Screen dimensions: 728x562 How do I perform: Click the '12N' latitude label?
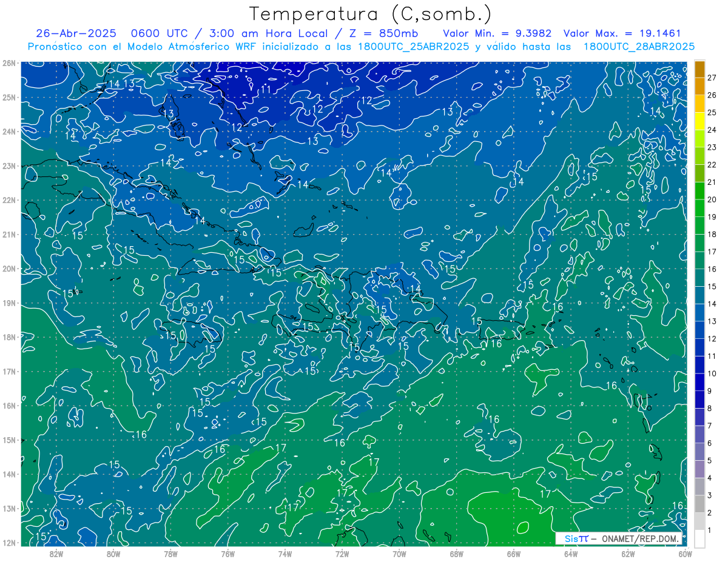click(x=8, y=543)
